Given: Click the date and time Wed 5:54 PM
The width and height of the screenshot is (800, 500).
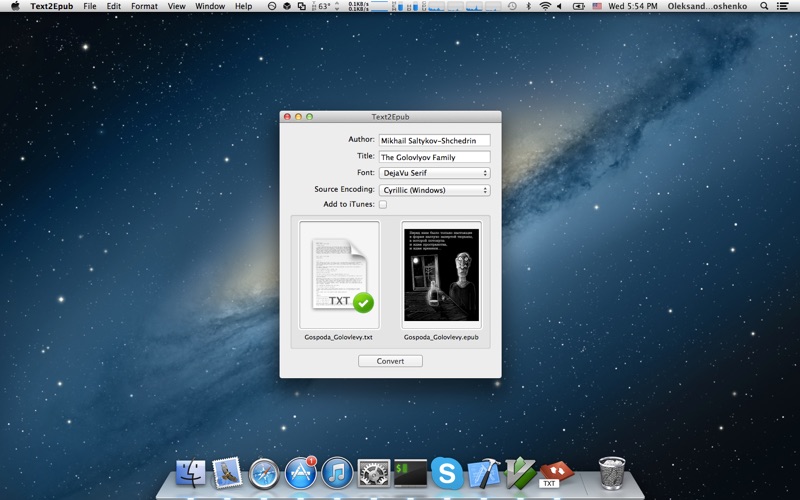Looking at the screenshot, I should click(x=633, y=6).
